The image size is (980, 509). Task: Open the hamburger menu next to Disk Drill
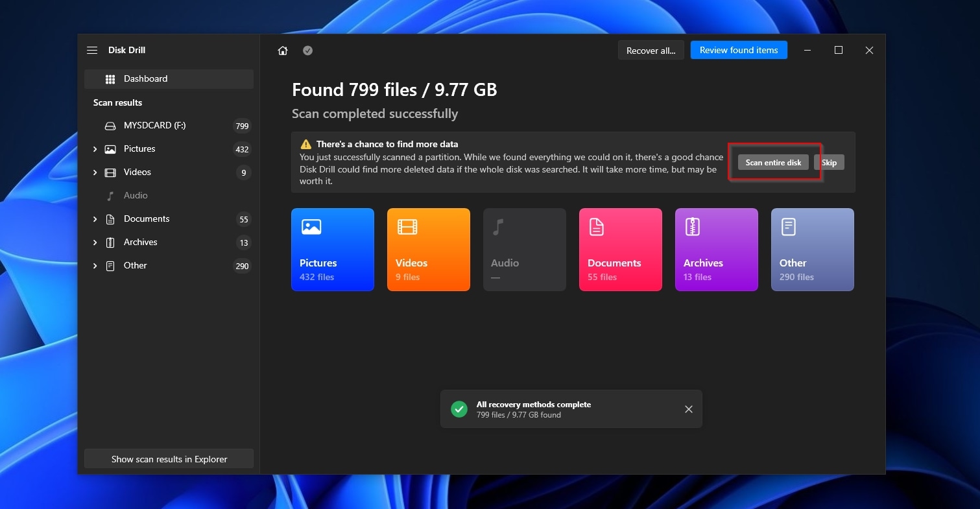(x=92, y=50)
